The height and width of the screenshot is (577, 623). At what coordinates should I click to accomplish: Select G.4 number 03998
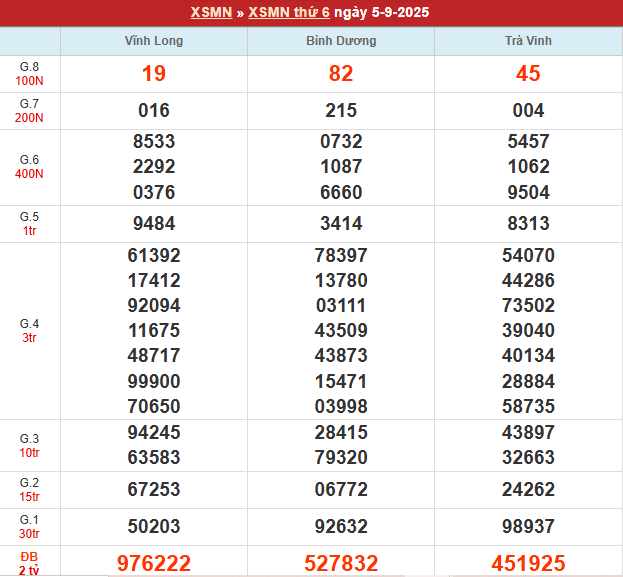pyautogui.click(x=341, y=407)
